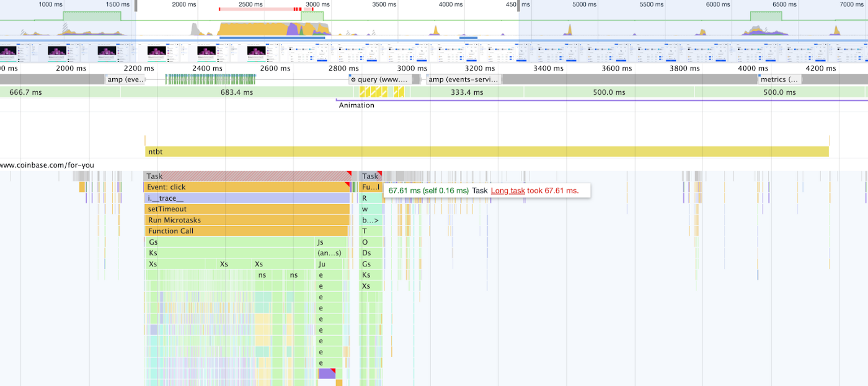Select the "amp (eve..." network request

[125, 79]
